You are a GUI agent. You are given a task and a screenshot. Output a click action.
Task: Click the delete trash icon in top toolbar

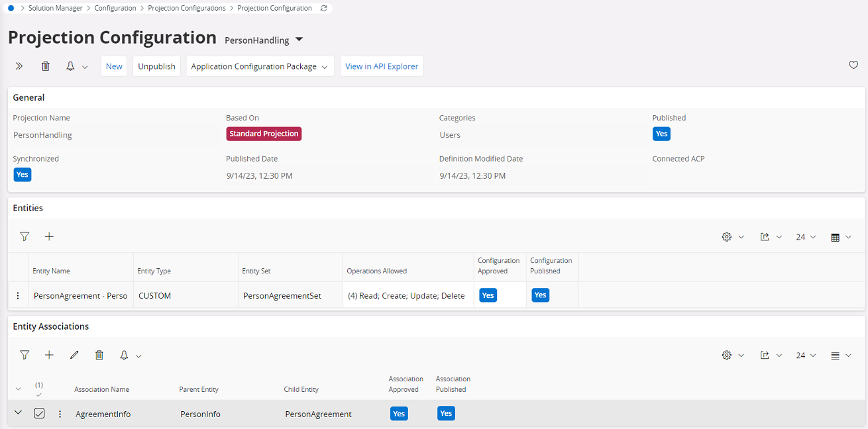coord(46,66)
